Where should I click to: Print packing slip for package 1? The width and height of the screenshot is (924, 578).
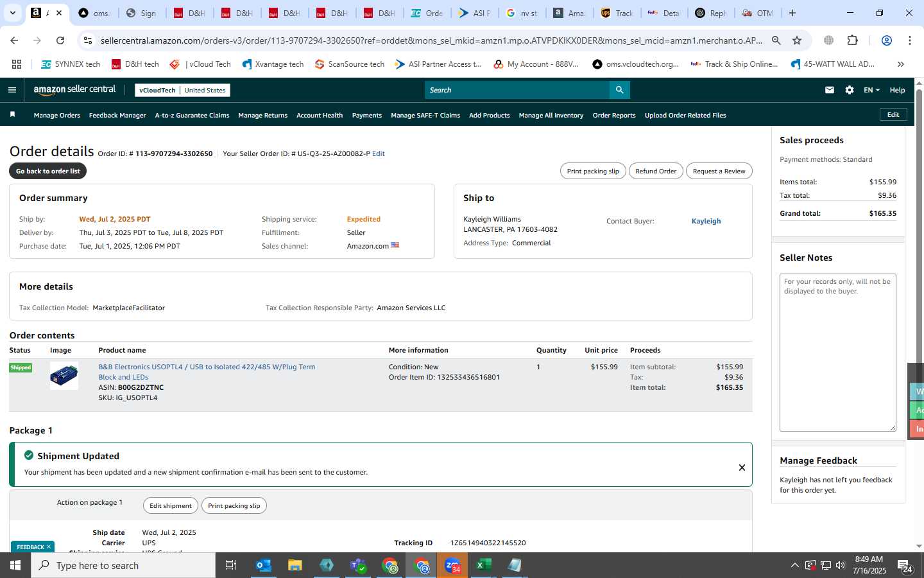234,505
